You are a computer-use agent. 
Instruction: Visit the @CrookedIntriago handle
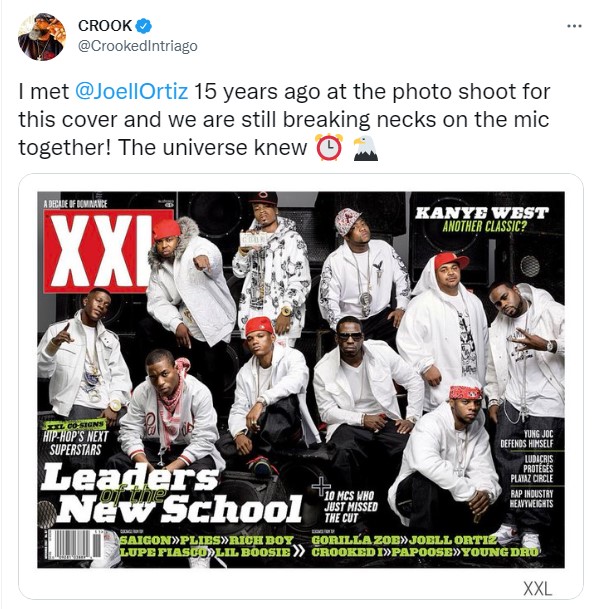(x=138, y=46)
